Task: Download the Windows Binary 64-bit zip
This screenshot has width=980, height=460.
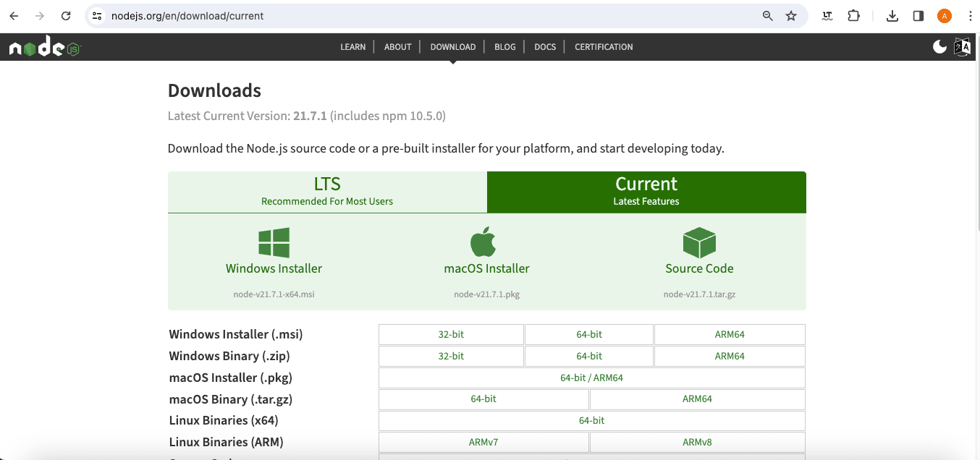Action: pos(588,355)
